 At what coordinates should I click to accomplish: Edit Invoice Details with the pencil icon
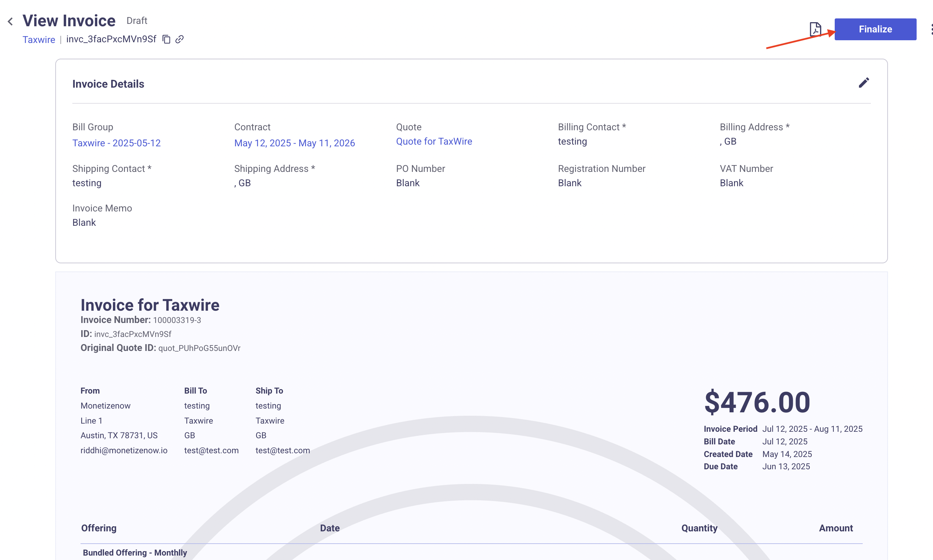point(863,83)
